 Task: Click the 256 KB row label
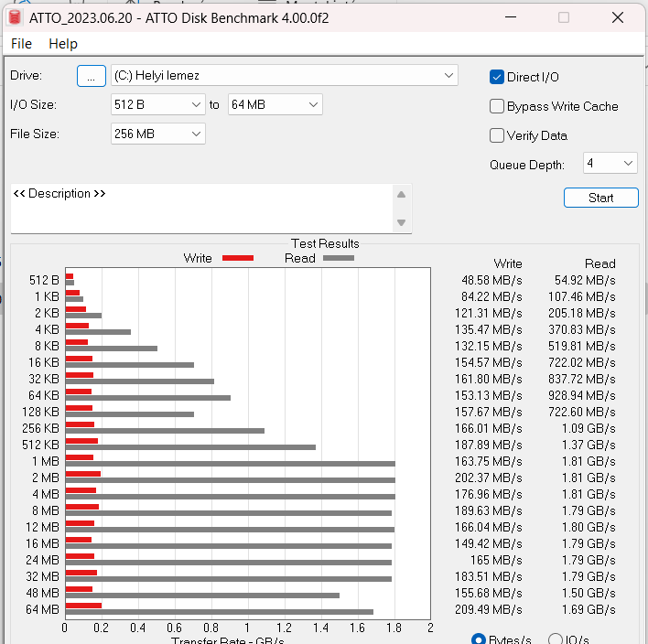point(40,428)
